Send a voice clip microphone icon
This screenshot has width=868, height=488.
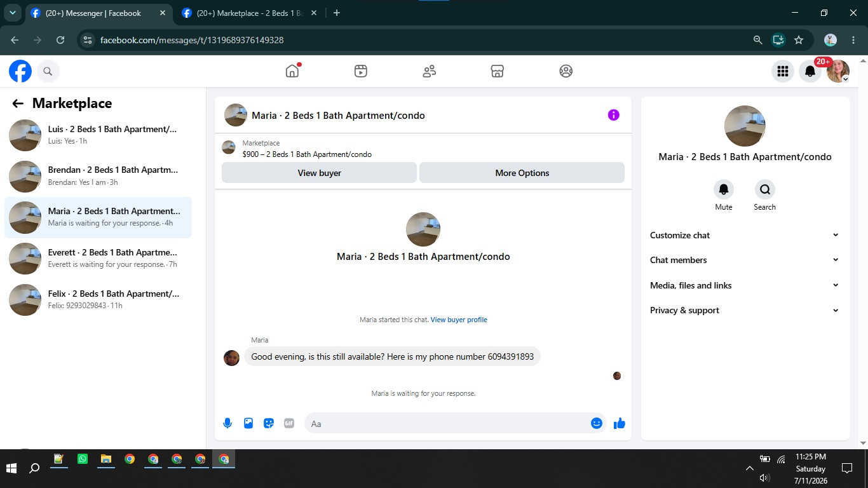(x=227, y=423)
